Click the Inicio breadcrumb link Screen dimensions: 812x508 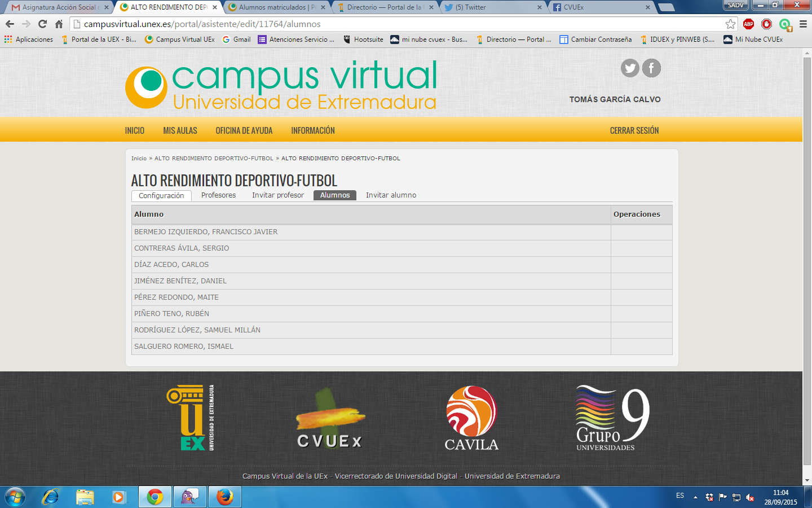click(x=139, y=159)
